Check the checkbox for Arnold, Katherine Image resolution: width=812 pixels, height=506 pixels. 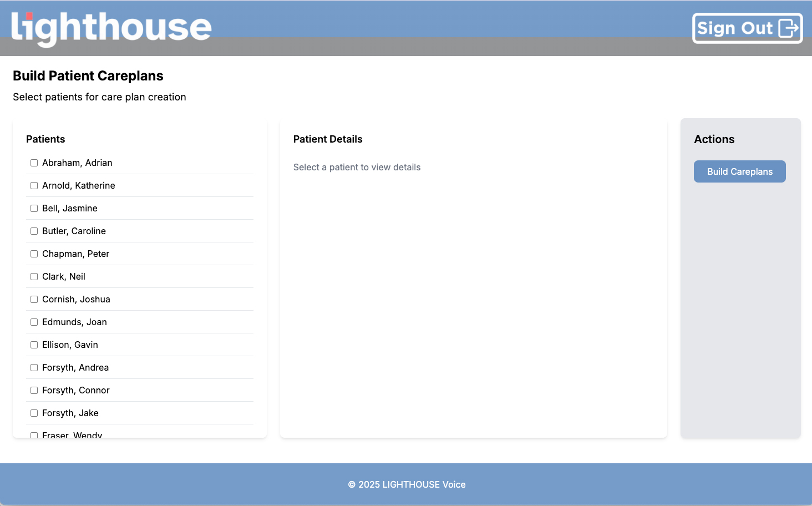tap(34, 185)
